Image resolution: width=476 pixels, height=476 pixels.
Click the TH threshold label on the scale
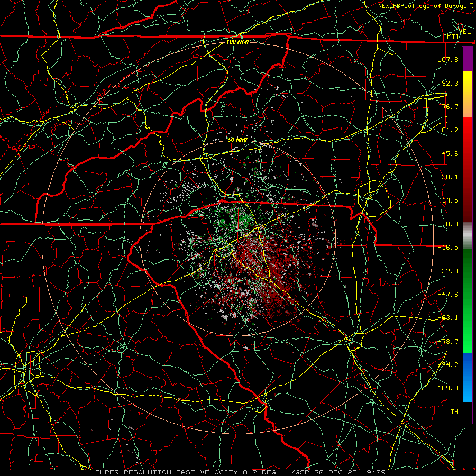click(x=454, y=412)
